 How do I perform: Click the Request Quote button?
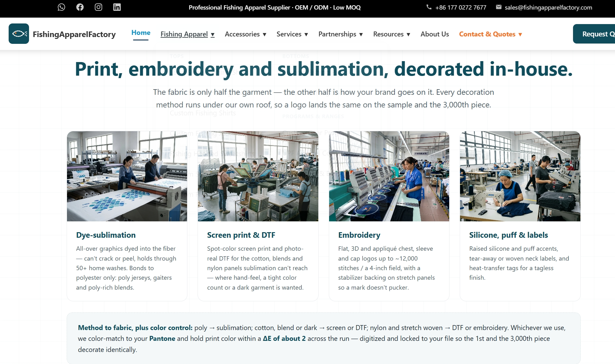click(x=594, y=34)
